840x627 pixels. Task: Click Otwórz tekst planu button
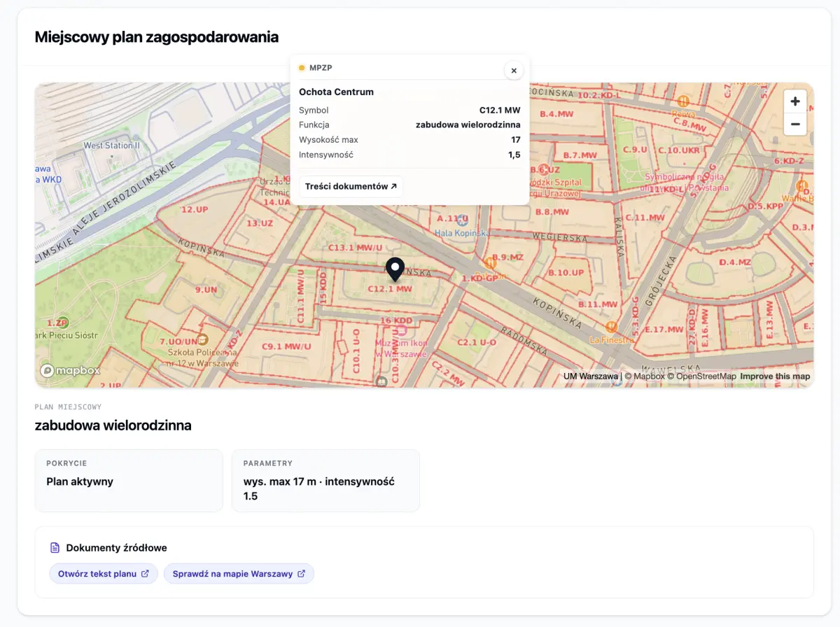click(104, 574)
